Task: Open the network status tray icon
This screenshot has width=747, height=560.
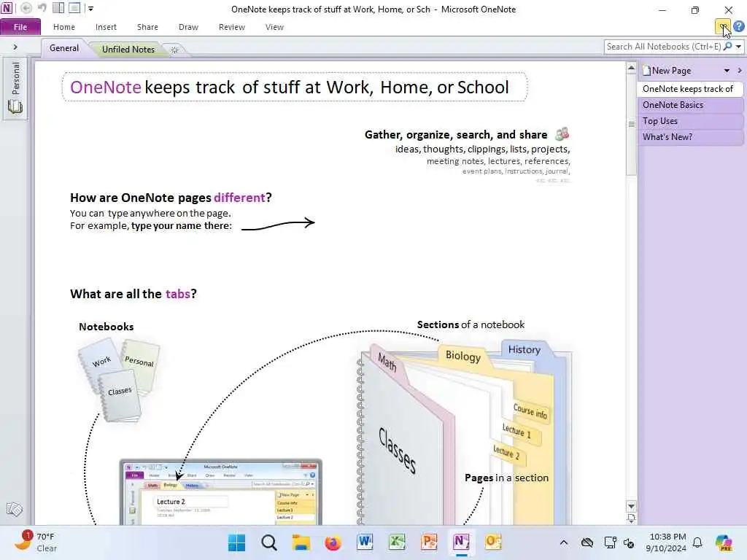Action: (x=610, y=542)
